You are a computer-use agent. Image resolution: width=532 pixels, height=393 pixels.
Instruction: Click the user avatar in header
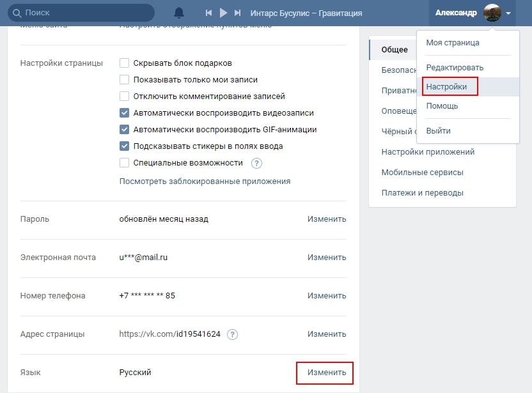pyautogui.click(x=492, y=13)
